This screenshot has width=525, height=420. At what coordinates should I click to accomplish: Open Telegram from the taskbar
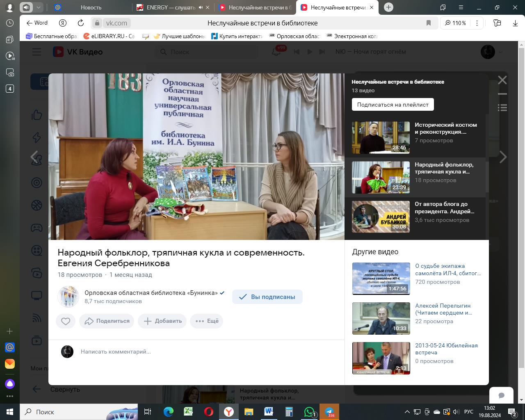329,412
